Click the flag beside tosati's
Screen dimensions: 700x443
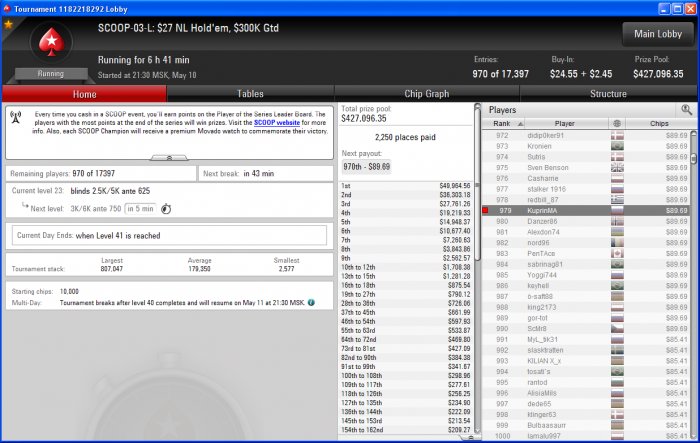tap(617, 371)
